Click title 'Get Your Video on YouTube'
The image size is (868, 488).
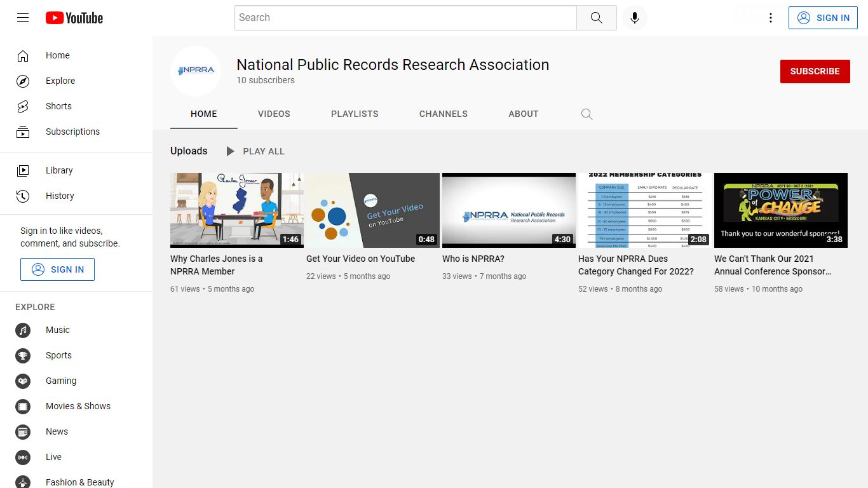point(360,259)
